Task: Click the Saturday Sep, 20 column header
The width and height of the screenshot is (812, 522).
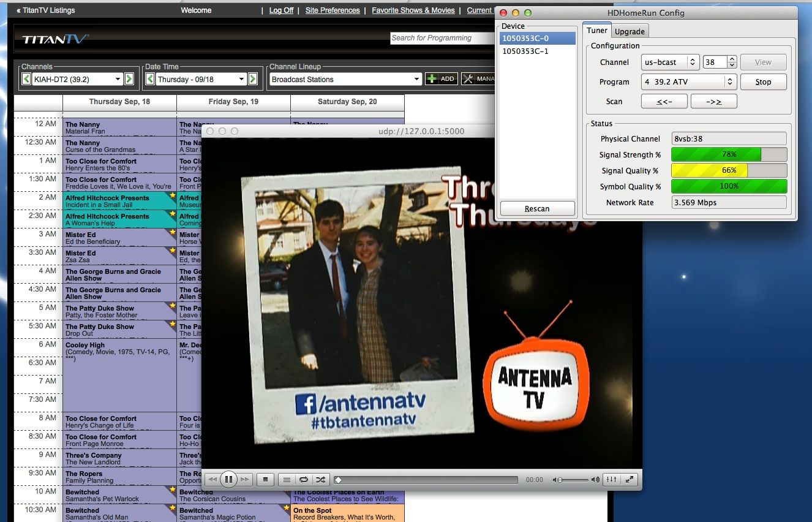Action: pos(347,102)
